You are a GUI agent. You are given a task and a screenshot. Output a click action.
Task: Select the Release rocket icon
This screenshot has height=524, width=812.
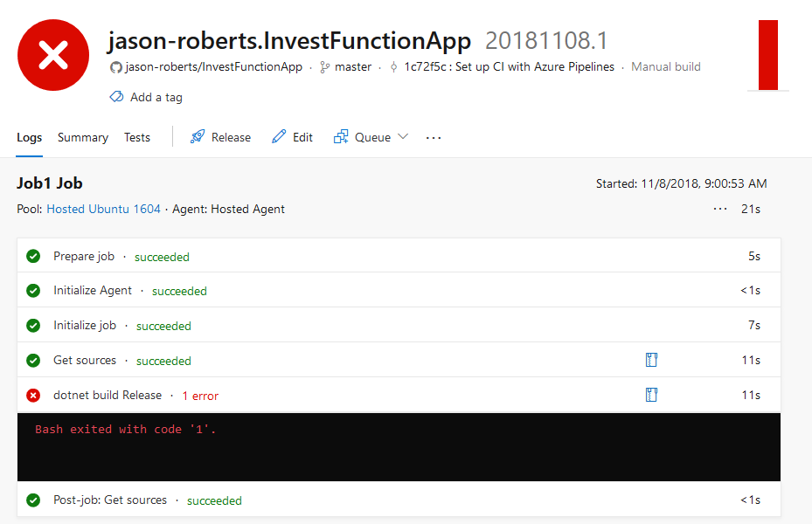(197, 136)
